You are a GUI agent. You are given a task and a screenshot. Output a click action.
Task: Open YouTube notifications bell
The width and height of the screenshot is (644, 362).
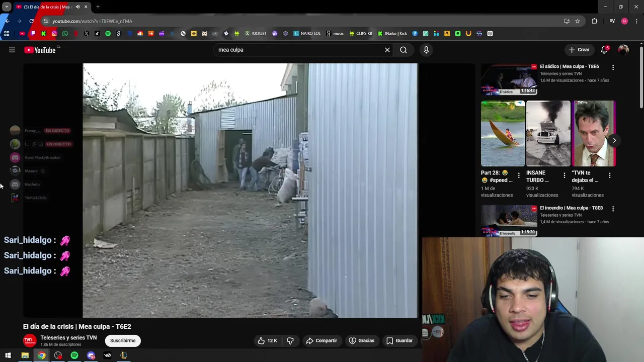[x=604, y=50]
